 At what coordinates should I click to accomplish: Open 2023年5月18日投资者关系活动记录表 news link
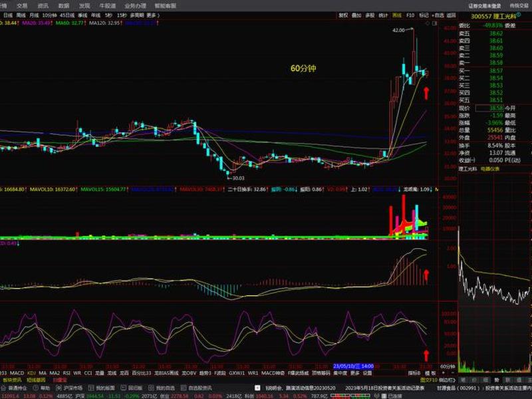(384, 388)
